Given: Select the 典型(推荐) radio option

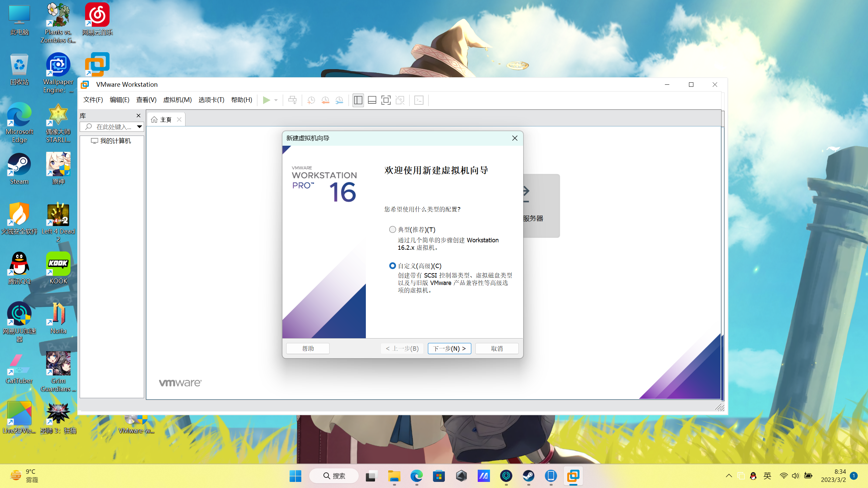Looking at the screenshot, I should (393, 229).
